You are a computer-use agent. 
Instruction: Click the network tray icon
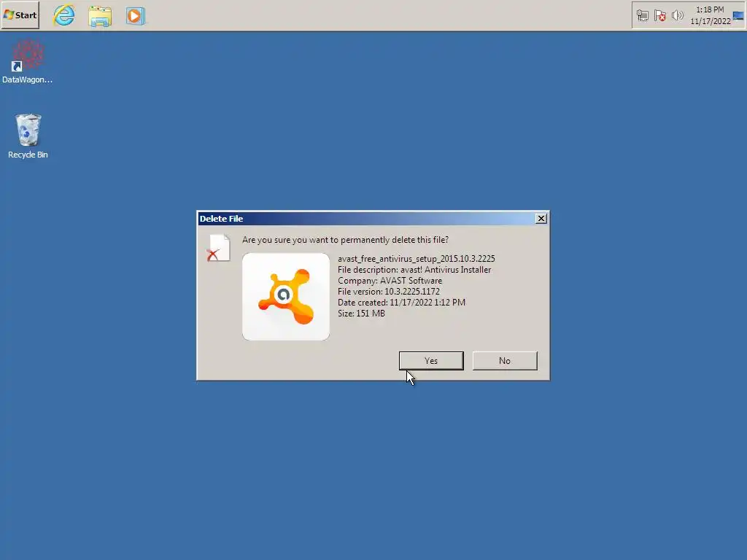(x=642, y=16)
